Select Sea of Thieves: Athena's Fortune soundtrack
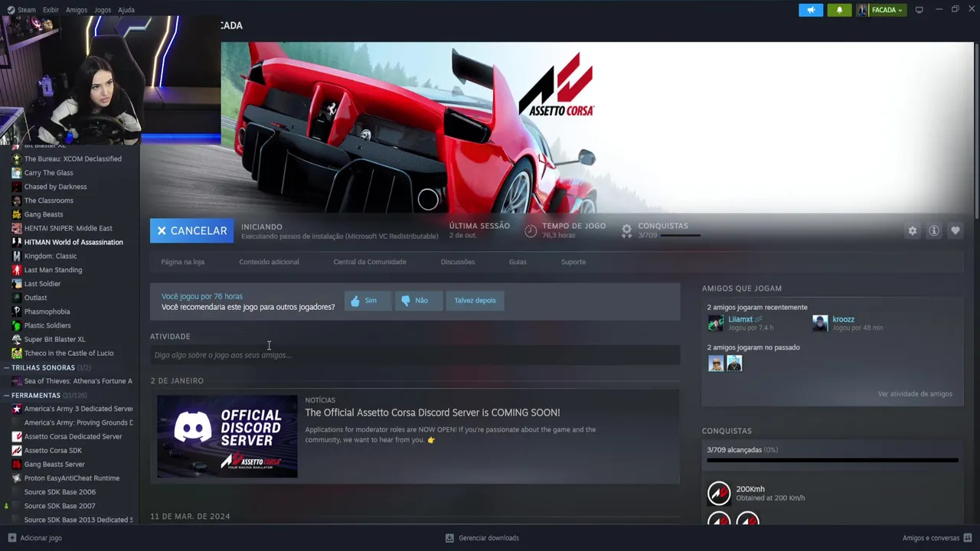 pyautogui.click(x=78, y=381)
